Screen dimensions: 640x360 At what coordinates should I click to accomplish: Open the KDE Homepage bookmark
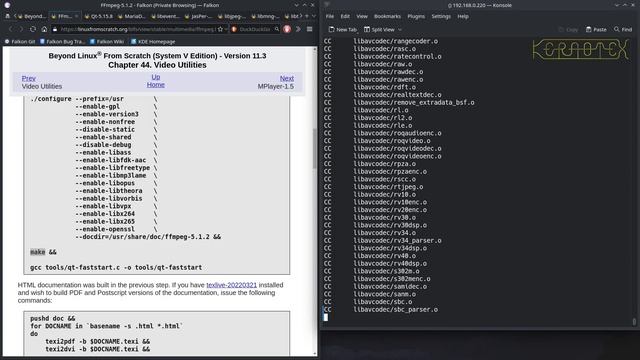coord(153,42)
